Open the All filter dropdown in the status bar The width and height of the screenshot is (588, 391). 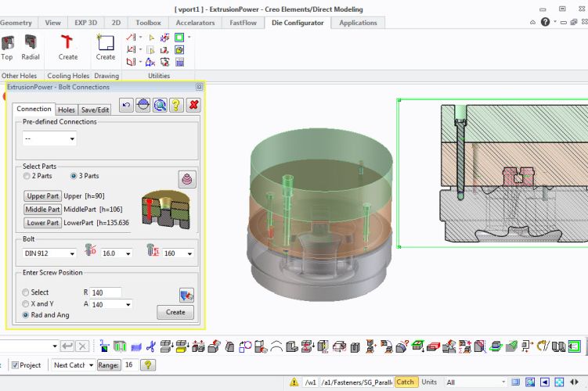click(476, 382)
